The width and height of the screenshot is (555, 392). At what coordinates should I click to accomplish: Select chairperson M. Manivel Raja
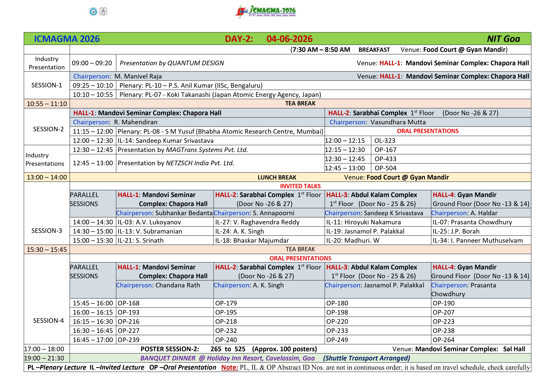coord(138,76)
